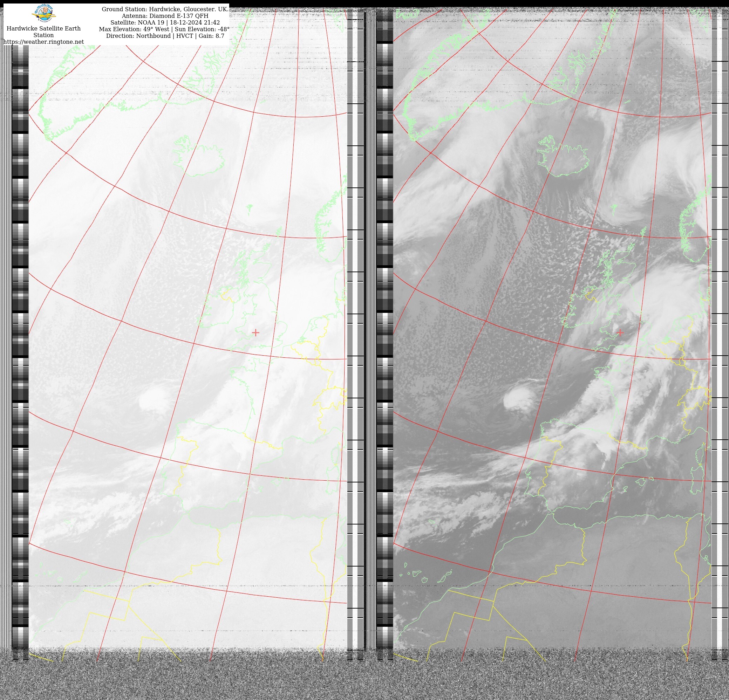Viewport: 729px width, 700px height.
Task: Click the Hardwicke station cartoon logo
Action: [45, 14]
